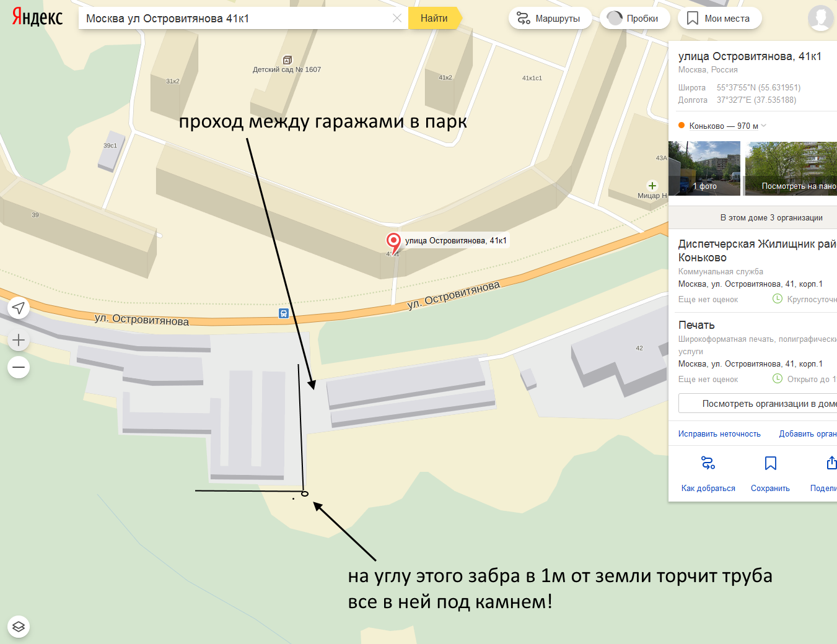Click the Сохранить bookmark icon
This screenshot has height=644, width=837.
tap(771, 463)
